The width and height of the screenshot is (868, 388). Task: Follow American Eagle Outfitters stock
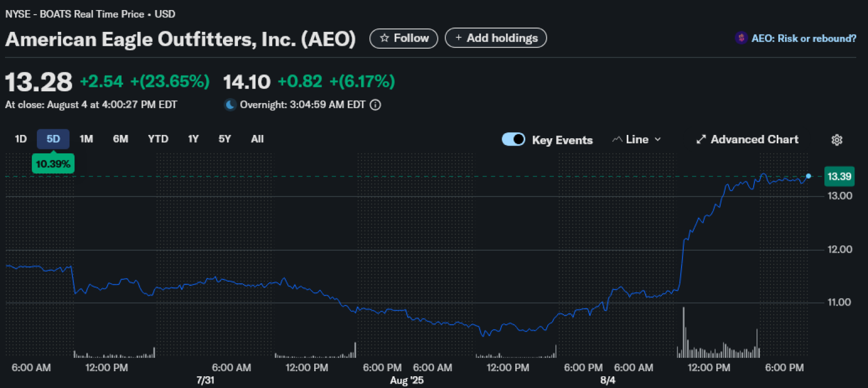click(404, 38)
